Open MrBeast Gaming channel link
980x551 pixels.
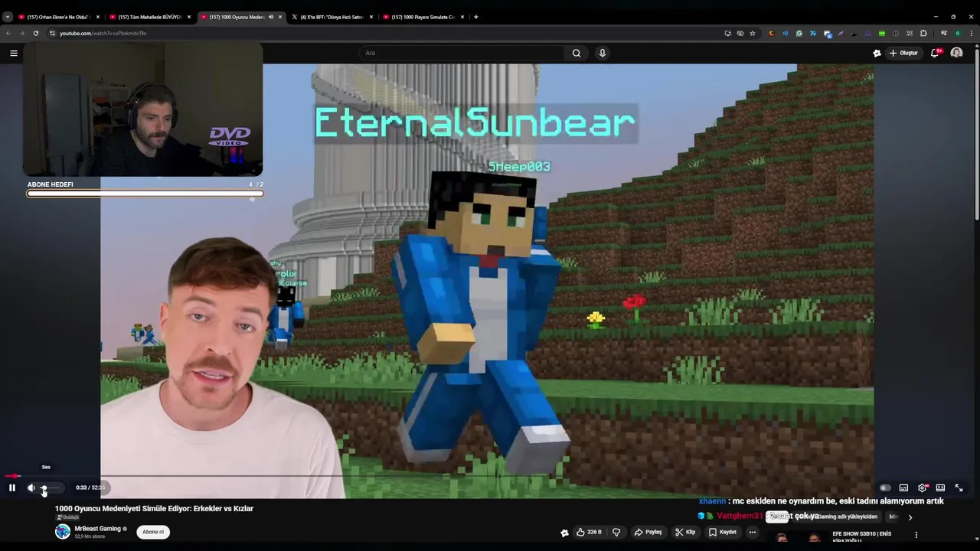tap(98, 528)
